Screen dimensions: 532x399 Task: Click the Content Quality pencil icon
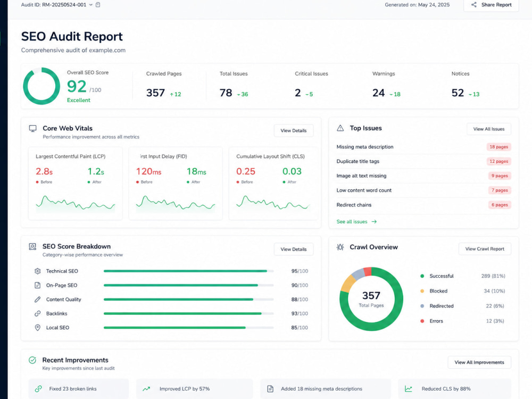coord(38,299)
